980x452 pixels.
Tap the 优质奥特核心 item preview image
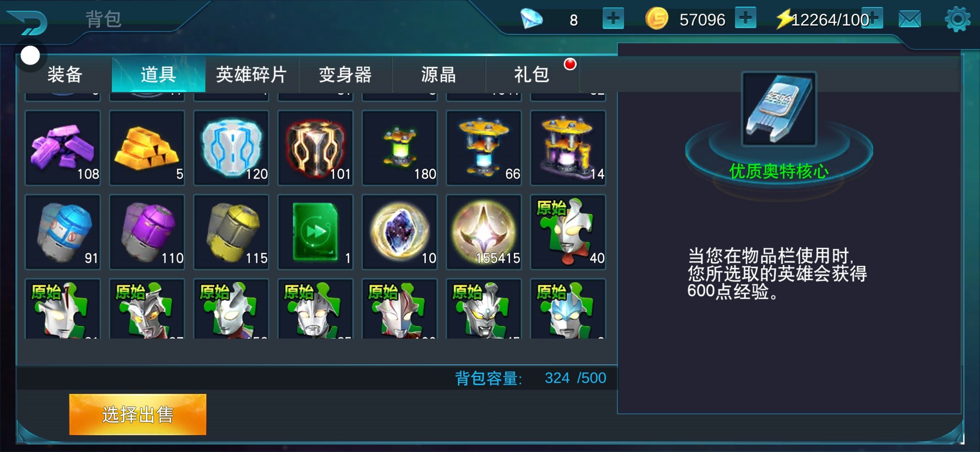[x=779, y=109]
